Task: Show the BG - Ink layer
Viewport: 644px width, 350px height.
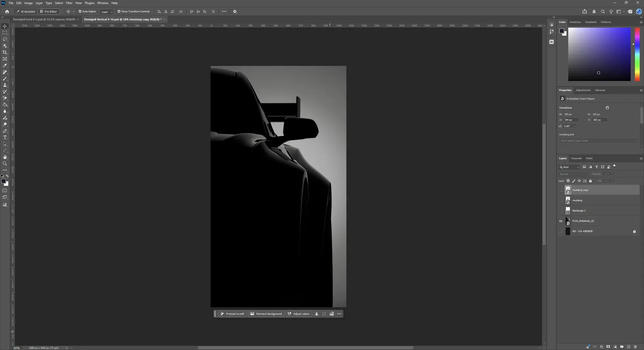Action: (x=561, y=231)
